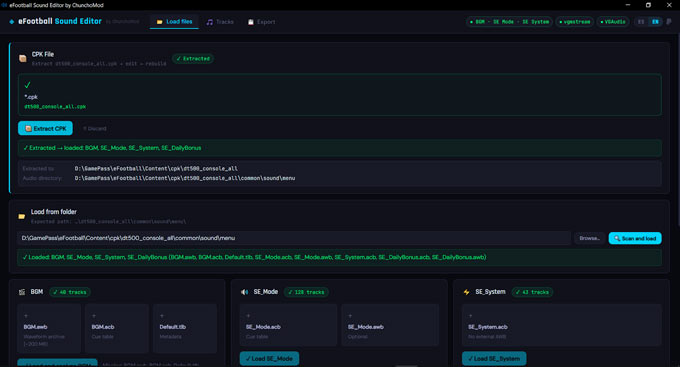Screen dimensions: 680x367
Task: Click the VGAudio status badge
Action: point(613,22)
